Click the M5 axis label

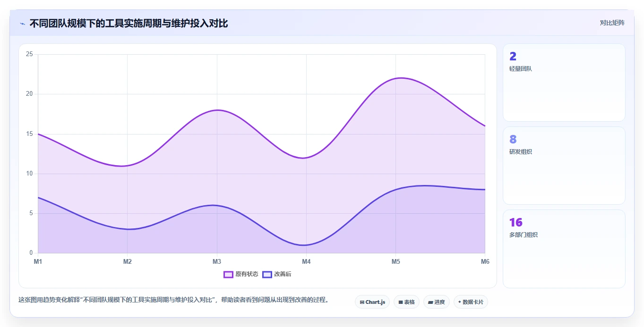395,261
